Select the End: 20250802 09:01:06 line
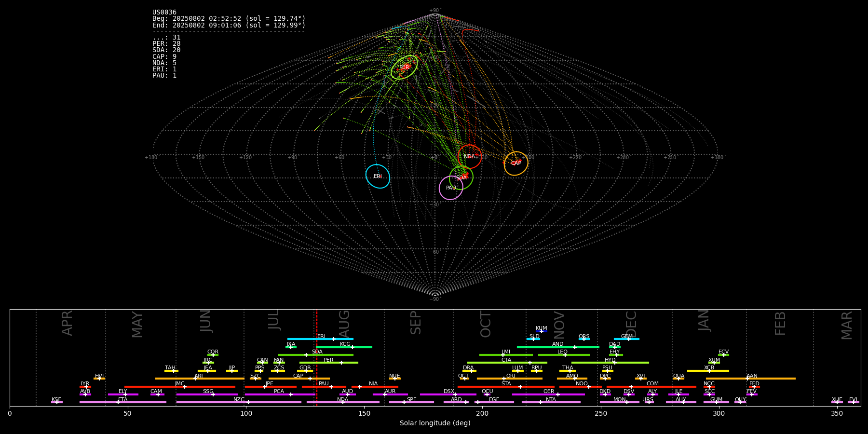 click(x=229, y=25)
